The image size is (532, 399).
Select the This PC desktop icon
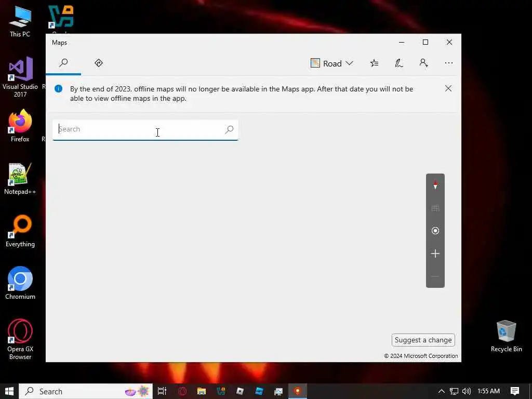20,21
